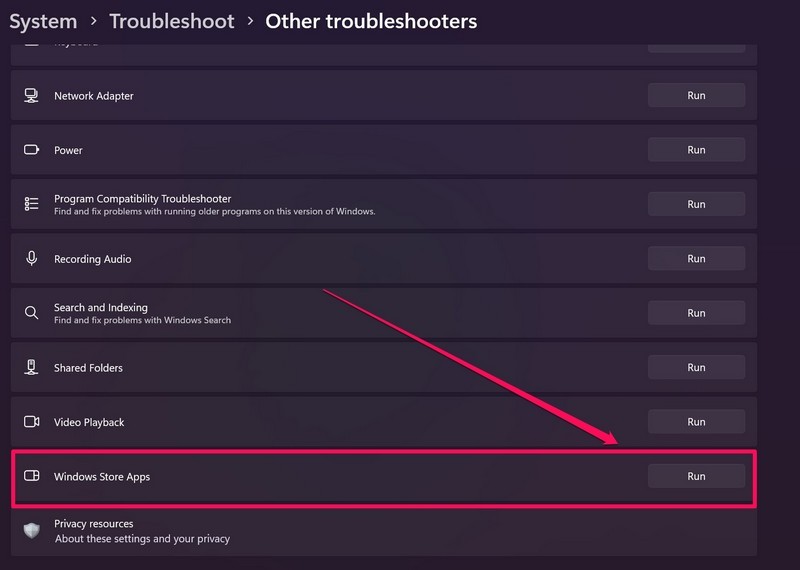Click the Recording Audio microphone icon
This screenshot has width=800, height=570.
tap(31, 259)
